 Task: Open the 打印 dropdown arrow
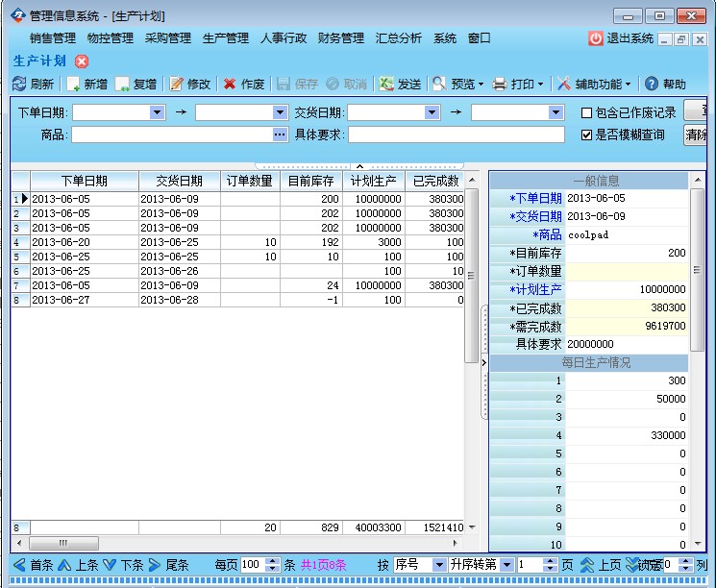click(541, 85)
